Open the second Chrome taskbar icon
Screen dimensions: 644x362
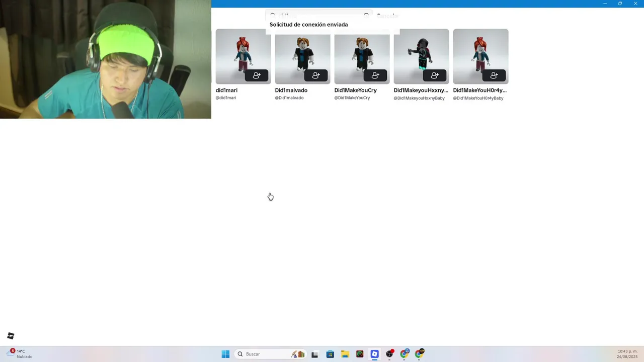pyautogui.click(x=420, y=354)
